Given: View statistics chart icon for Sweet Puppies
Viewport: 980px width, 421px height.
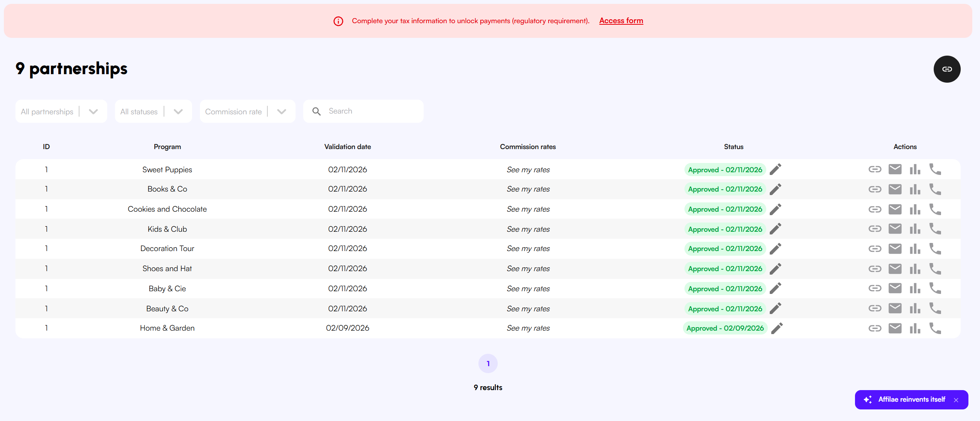Looking at the screenshot, I should pyautogui.click(x=915, y=169).
